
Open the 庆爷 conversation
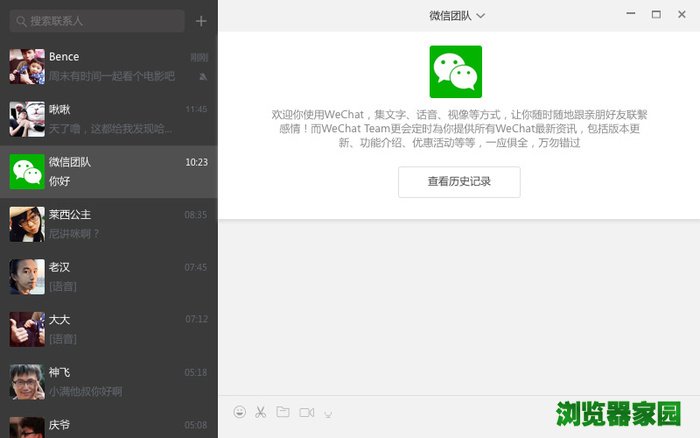coord(109,424)
